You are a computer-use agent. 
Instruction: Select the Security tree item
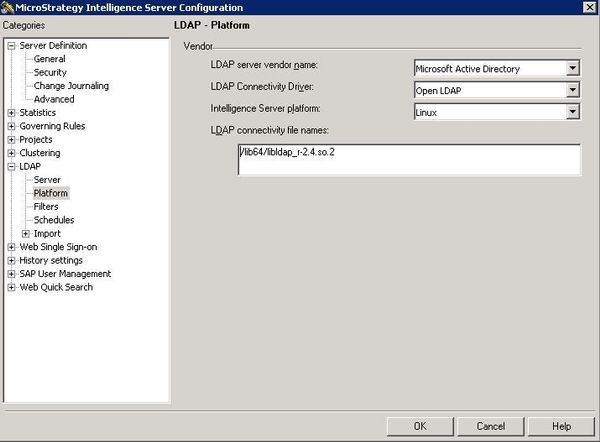point(50,73)
